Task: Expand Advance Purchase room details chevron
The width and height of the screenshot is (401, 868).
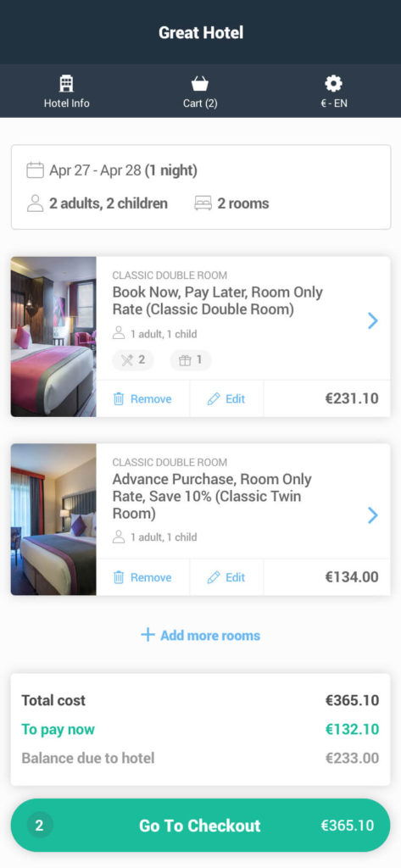Action: tap(373, 515)
